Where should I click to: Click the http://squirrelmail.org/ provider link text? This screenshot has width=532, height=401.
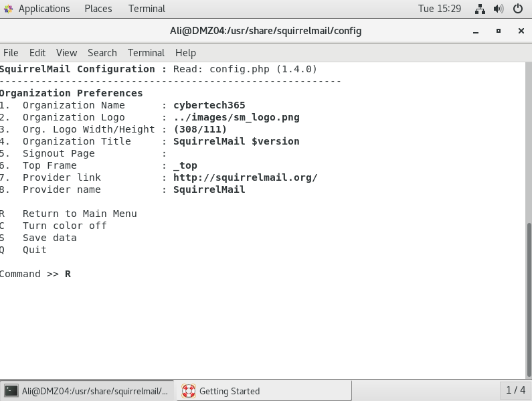point(245,177)
